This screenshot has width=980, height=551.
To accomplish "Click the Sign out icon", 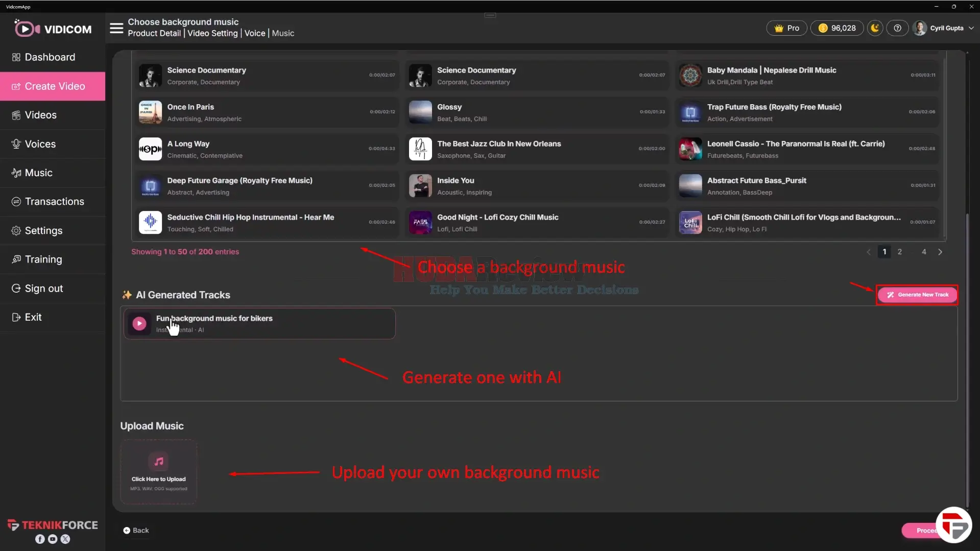I will point(16,289).
